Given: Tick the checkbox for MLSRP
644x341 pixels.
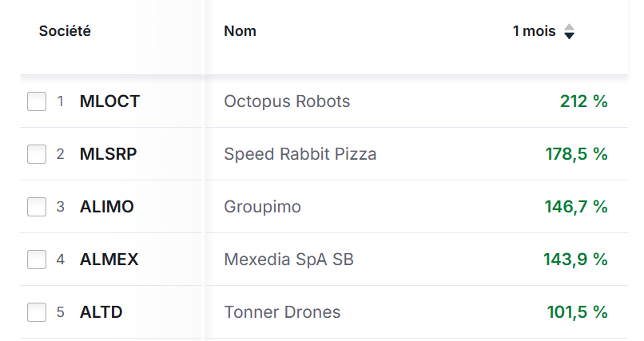Looking at the screenshot, I should click(x=37, y=154).
